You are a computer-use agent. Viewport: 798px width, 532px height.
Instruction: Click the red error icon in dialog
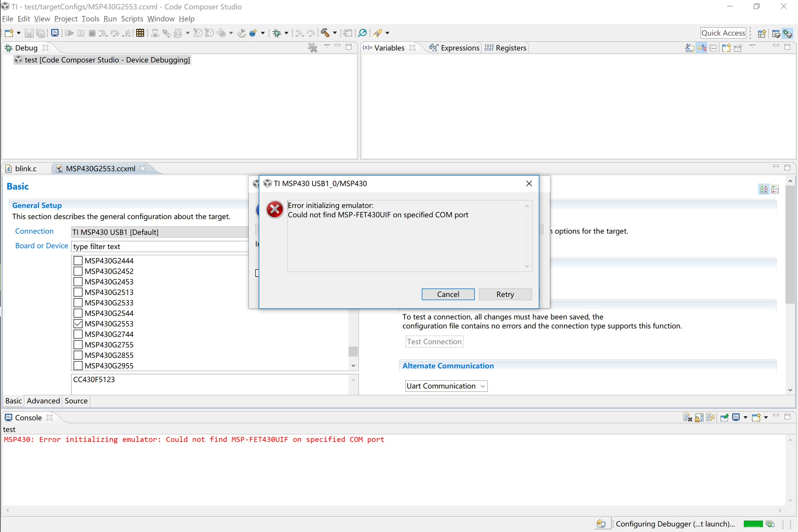(274, 209)
